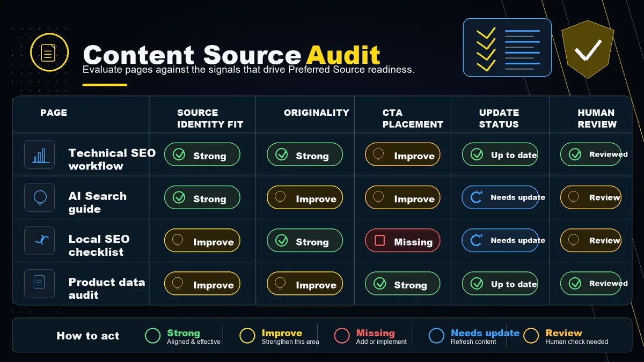Click the ORIGINALITY column header
Screen dimensions: 644x362
click(316, 113)
